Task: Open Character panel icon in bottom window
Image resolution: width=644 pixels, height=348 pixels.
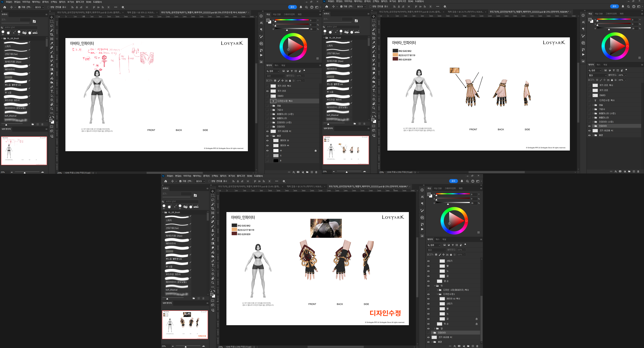Action: pyautogui.click(x=422, y=197)
